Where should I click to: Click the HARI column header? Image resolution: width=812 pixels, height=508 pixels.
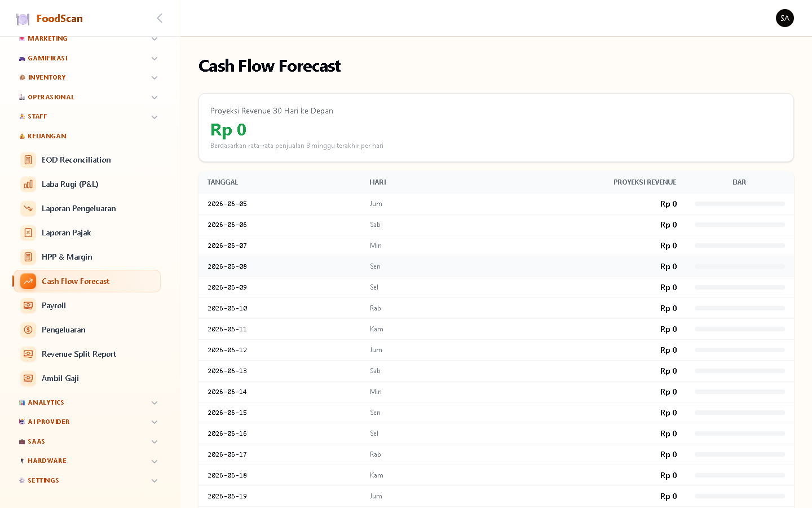[378, 182]
